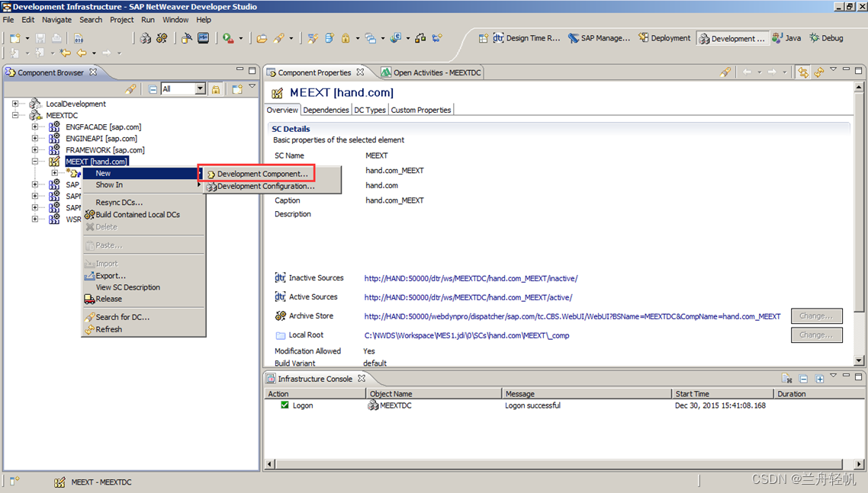Open the Show In submenu
The height and width of the screenshot is (493, 868).
pyautogui.click(x=143, y=185)
